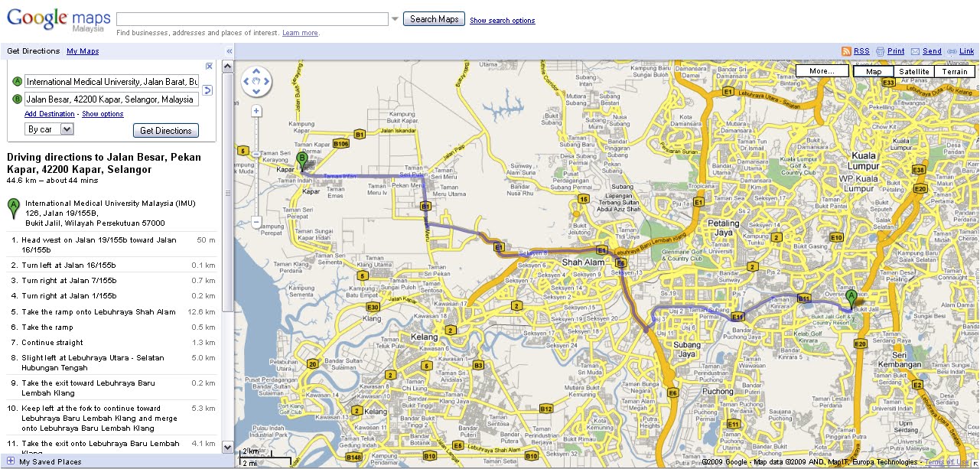
Task: Click the start address field A
Action: (112, 82)
